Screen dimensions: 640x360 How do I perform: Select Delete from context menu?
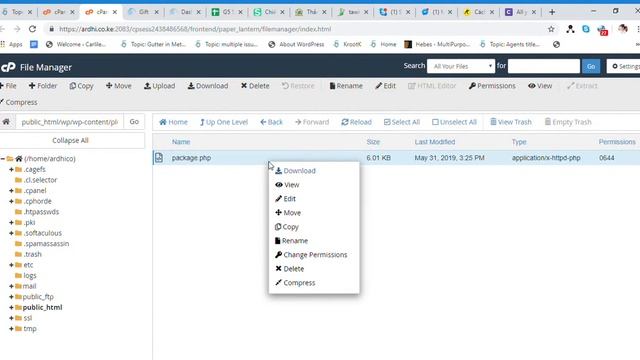tap(289, 269)
